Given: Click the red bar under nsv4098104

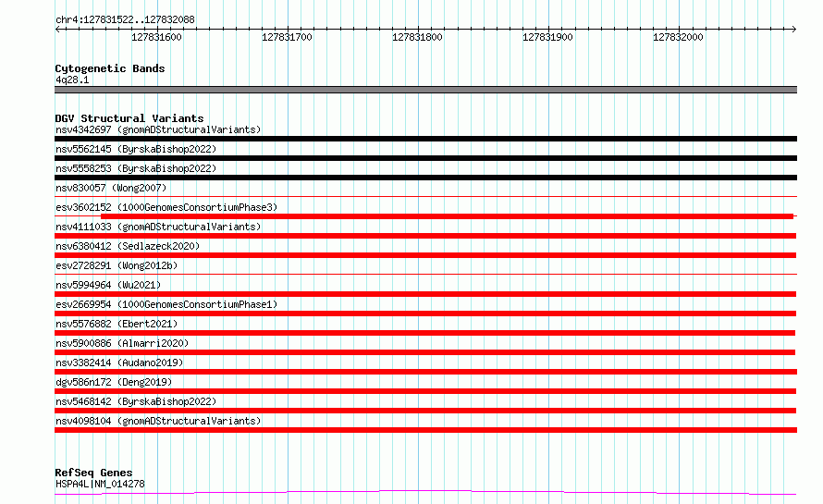Looking at the screenshot, I should (425, 430).
